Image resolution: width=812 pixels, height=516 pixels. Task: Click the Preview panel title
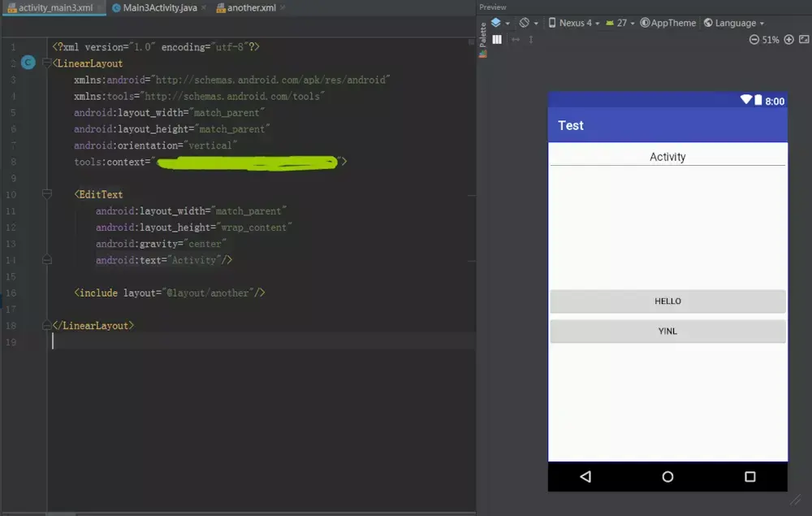click(x=493, y=7)
